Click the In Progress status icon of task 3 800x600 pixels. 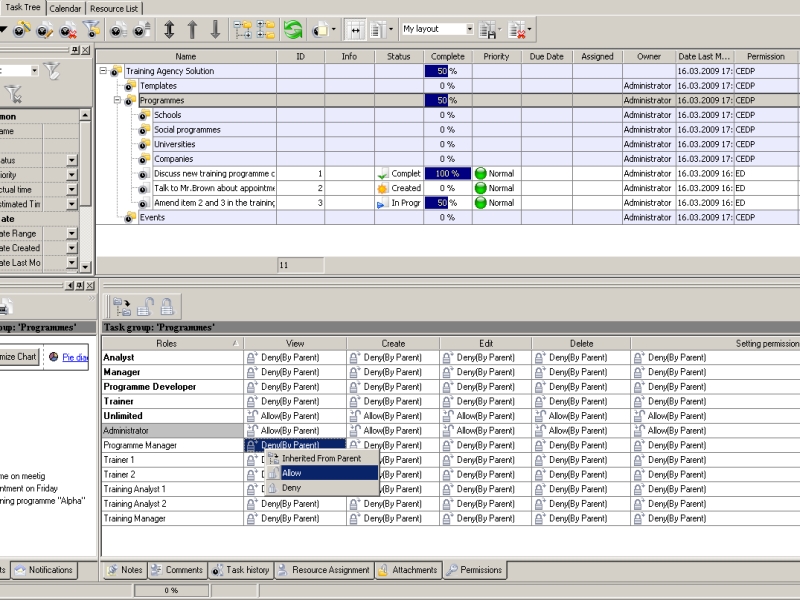click(382, 204)
